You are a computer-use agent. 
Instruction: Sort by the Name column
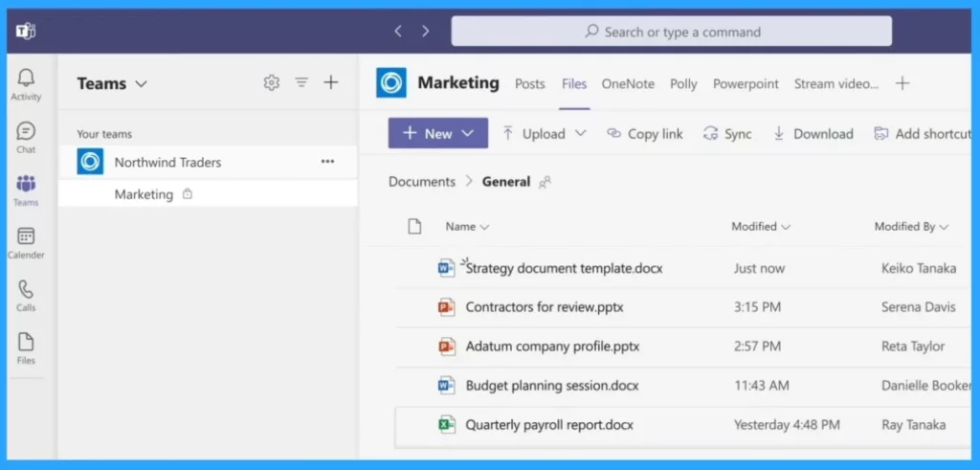(x=467, y=226)
